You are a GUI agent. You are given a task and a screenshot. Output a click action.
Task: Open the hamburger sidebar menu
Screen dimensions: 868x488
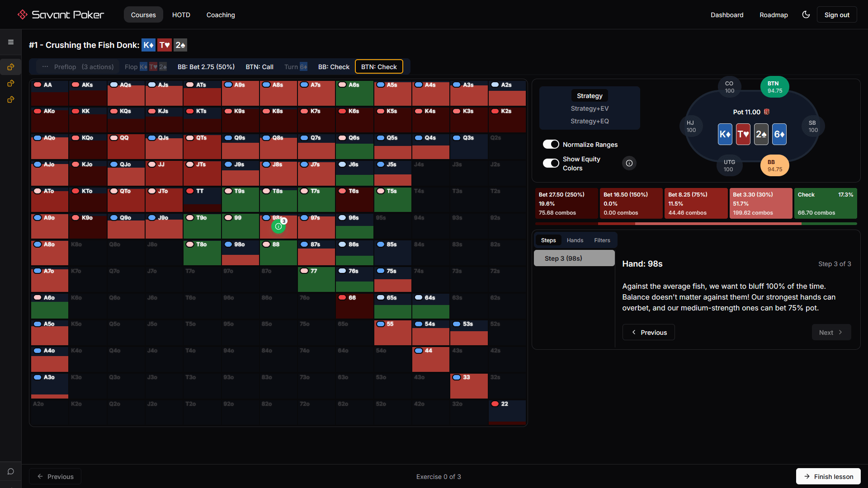tap(11, 42)
